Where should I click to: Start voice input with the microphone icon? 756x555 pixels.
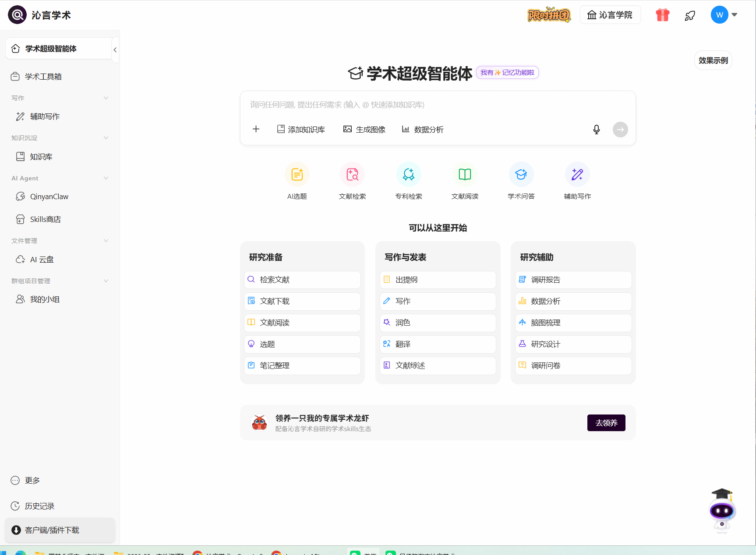pos(597,130)
